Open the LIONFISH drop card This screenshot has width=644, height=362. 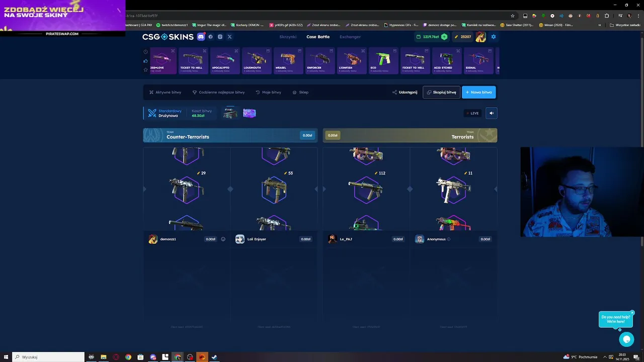point(352,61)
